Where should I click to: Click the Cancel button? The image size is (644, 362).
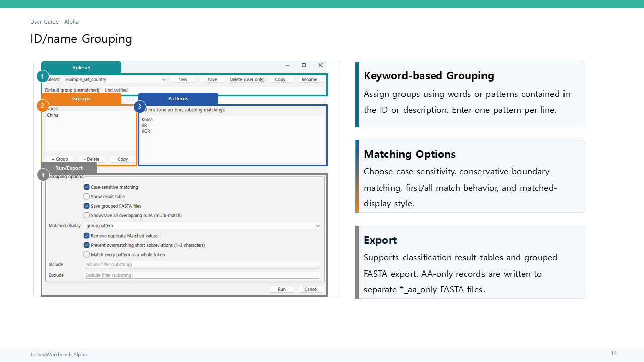point(311,289)
